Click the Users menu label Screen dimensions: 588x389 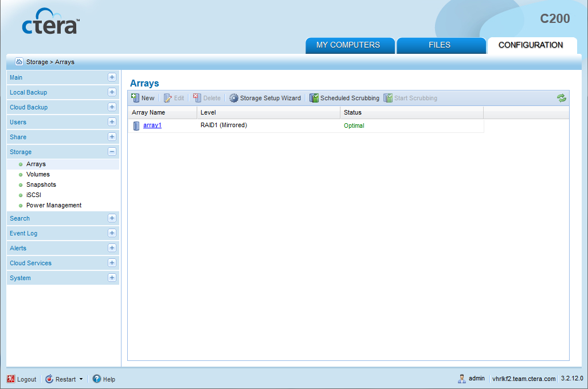coord(18,122)
